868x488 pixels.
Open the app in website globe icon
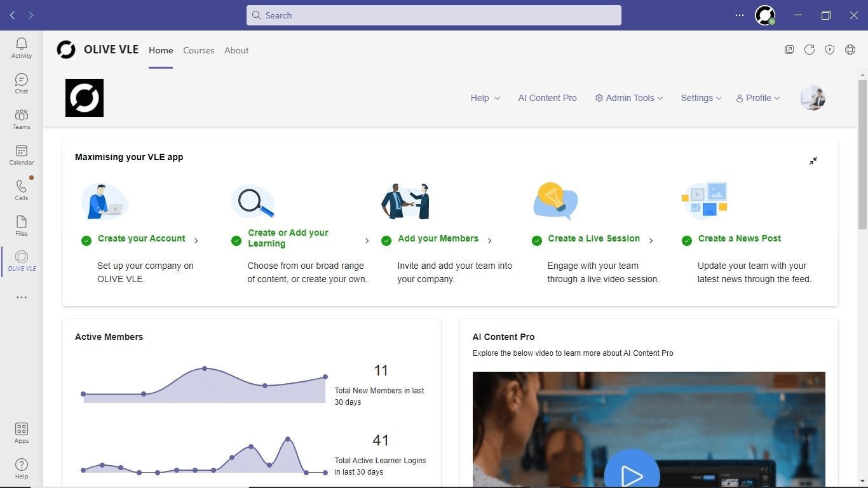point(850,50)
